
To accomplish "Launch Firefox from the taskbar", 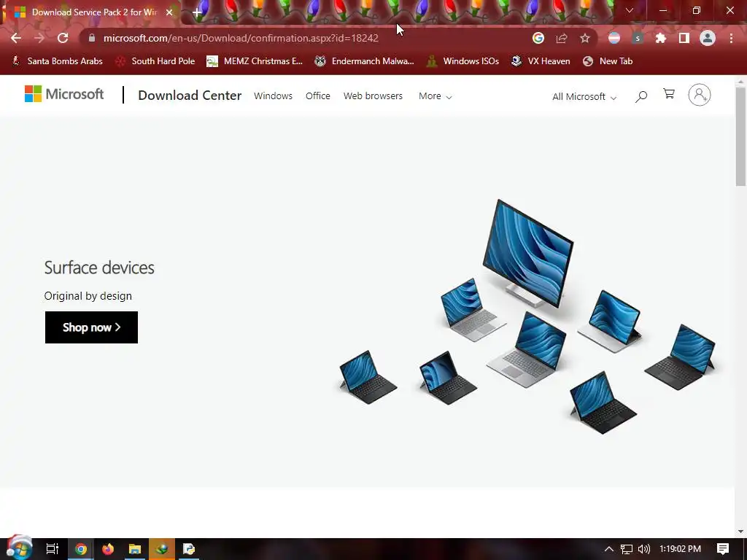I will point(108,549).
